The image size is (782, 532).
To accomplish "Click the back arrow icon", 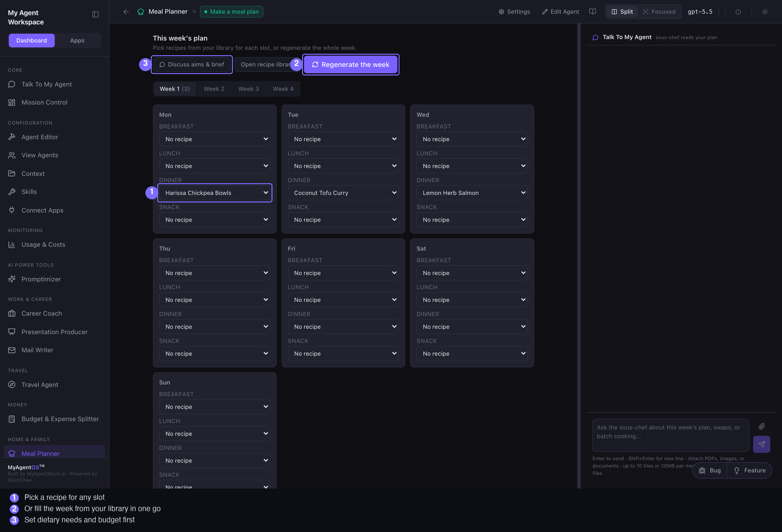I will coord(126,12).
